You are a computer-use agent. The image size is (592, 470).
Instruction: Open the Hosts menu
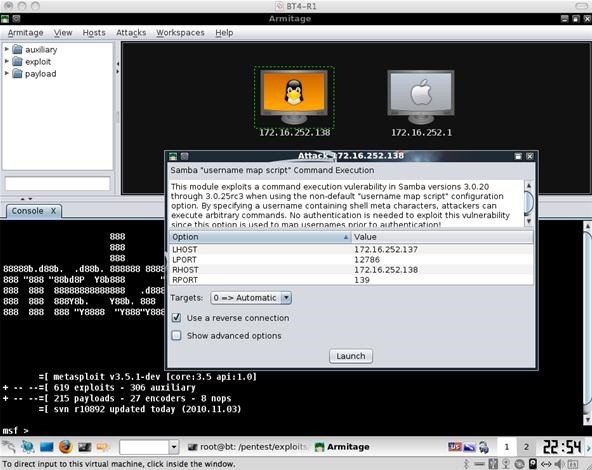(x=94, y=33)
